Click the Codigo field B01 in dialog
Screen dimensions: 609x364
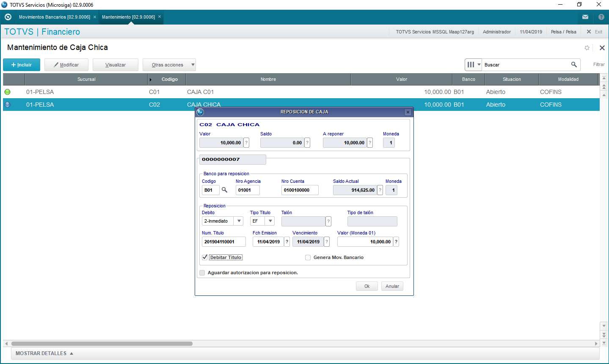[x=211, y=190]
